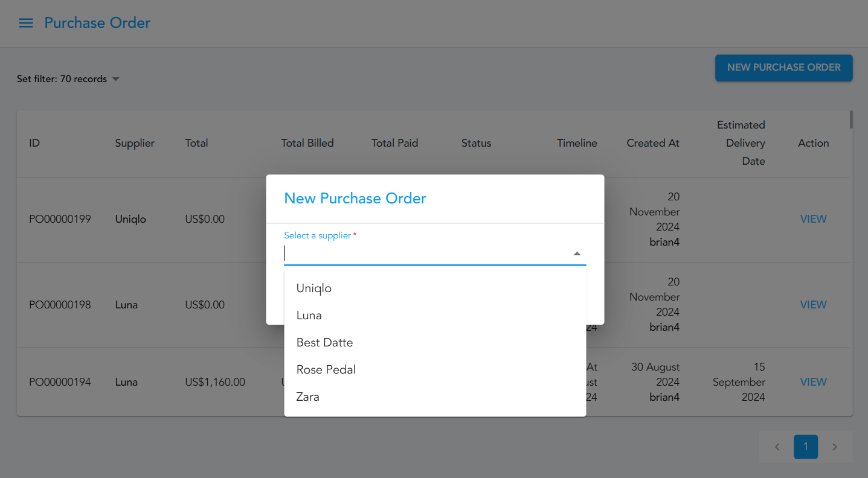This screenshot has width=868, height=478.
Task: View purchase order PO00000198
Action: 813,305
